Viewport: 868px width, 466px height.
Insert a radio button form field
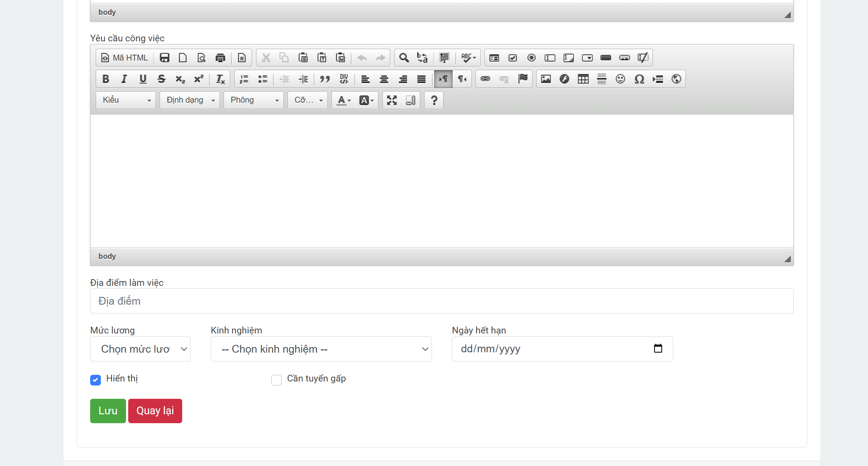(x=531, y=58)
